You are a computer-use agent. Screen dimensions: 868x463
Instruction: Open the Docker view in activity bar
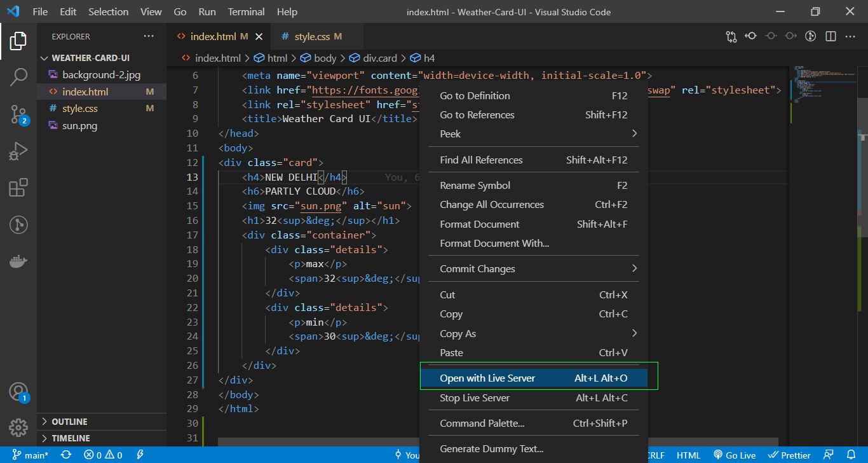pos(18,261)
